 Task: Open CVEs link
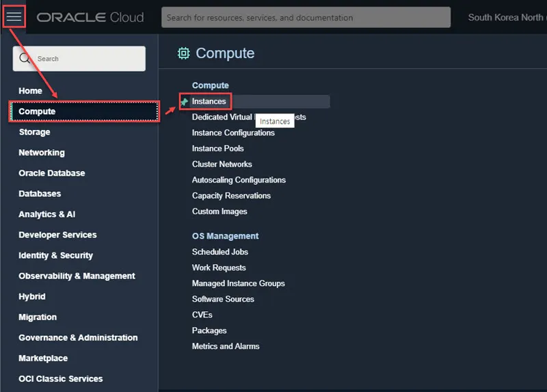coord(202,315)
